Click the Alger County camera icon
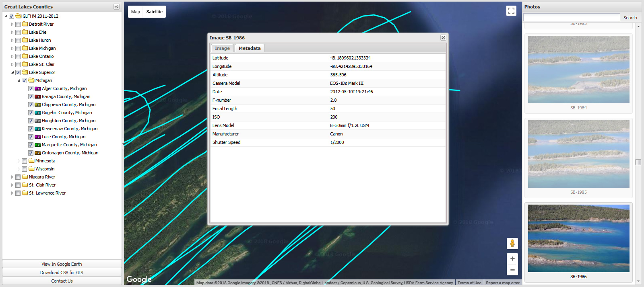This screenshot has height=287, width=644. click(38, 88)
